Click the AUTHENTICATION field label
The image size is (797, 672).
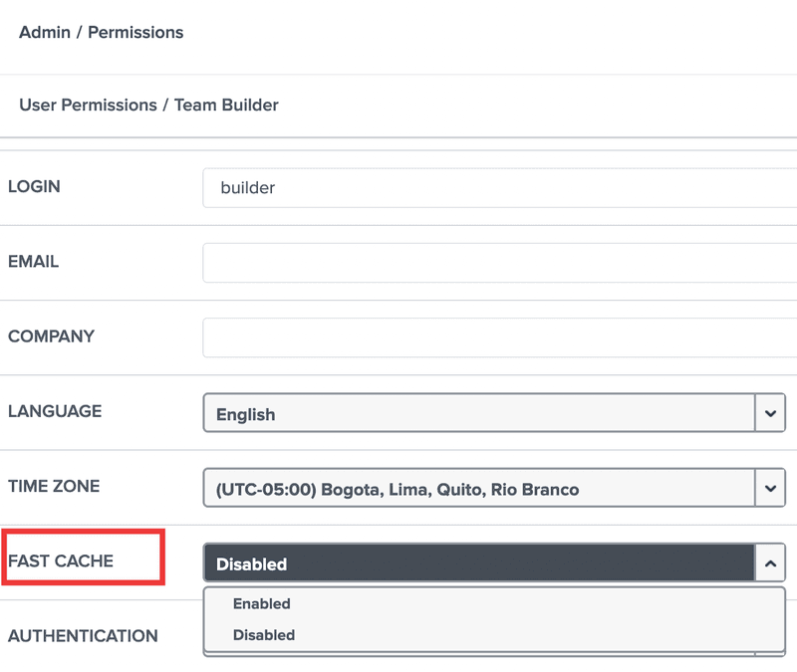[x=83, y=636]
